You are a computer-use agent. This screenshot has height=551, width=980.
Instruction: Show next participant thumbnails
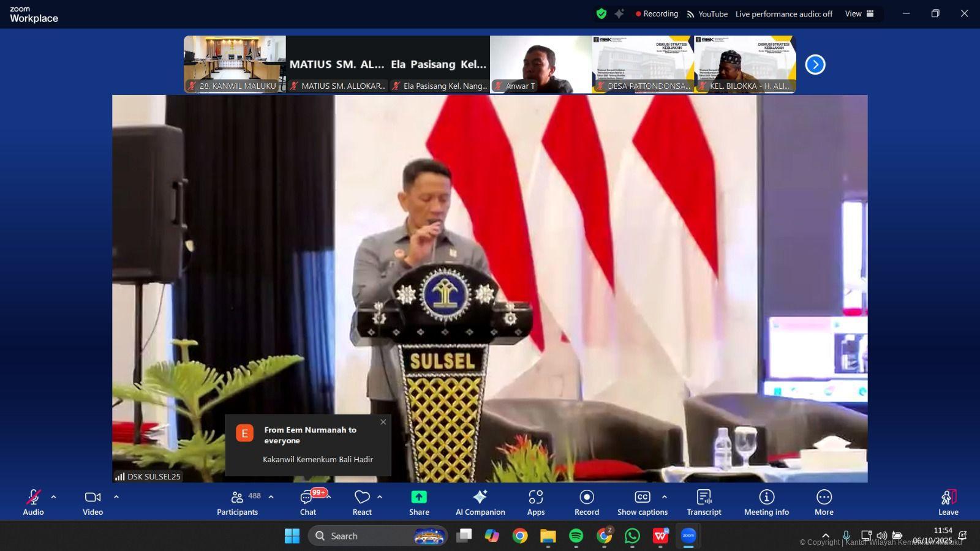click(815, 64)
